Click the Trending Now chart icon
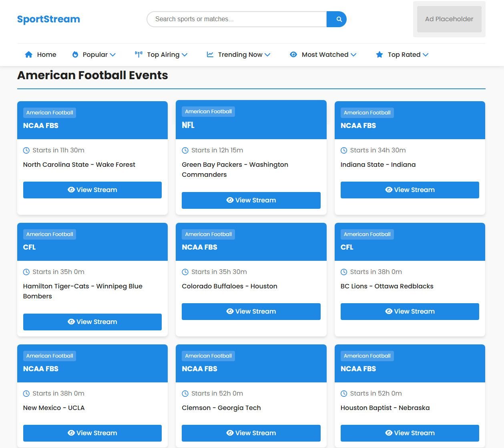Screen dimensions: 504x448 [x=210, y=54]
